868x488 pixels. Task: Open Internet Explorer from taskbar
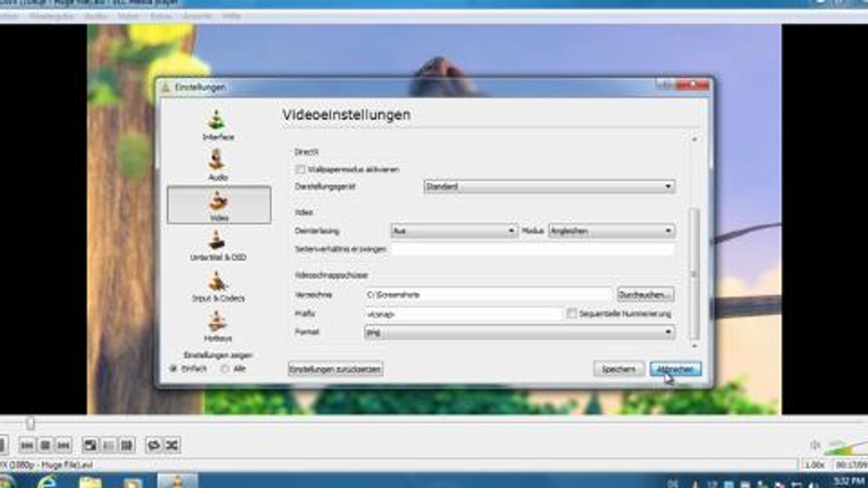[47, 483]
